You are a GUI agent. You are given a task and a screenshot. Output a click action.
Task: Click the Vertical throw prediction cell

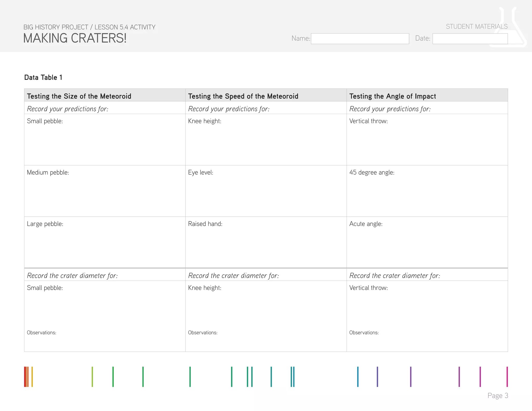tap(427, 140)
